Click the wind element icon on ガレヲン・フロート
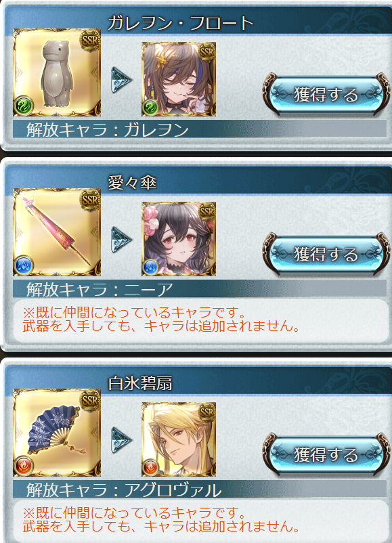This screenshot has height=543, width=392. [x=24, y=106]
